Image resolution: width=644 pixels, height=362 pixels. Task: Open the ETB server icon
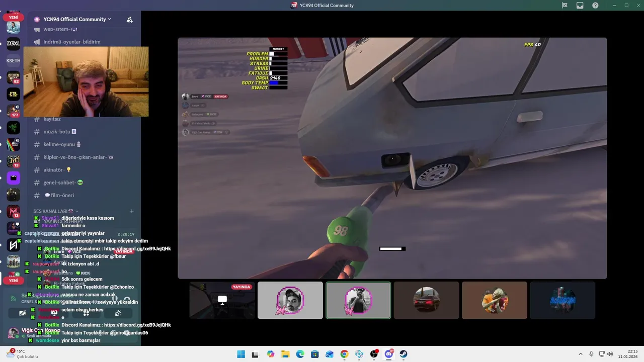coord(14,94)
